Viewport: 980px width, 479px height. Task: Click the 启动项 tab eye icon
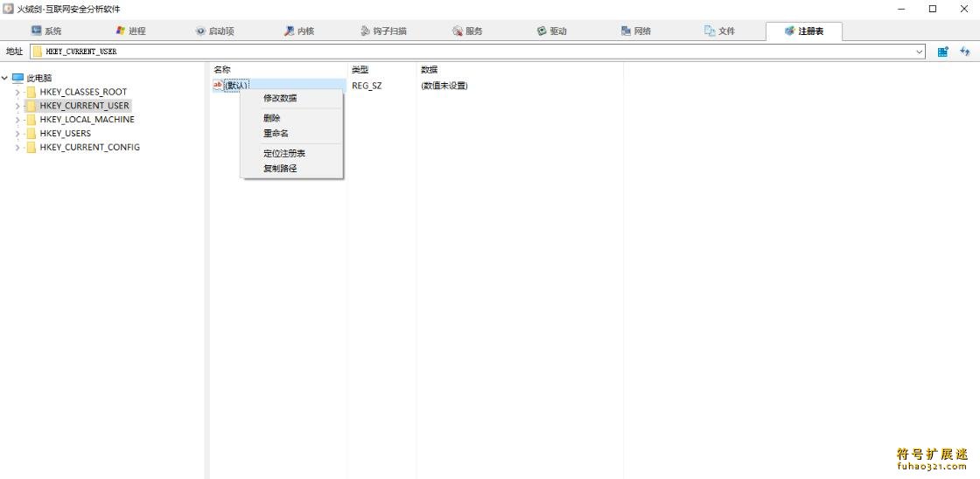point(200,31)
